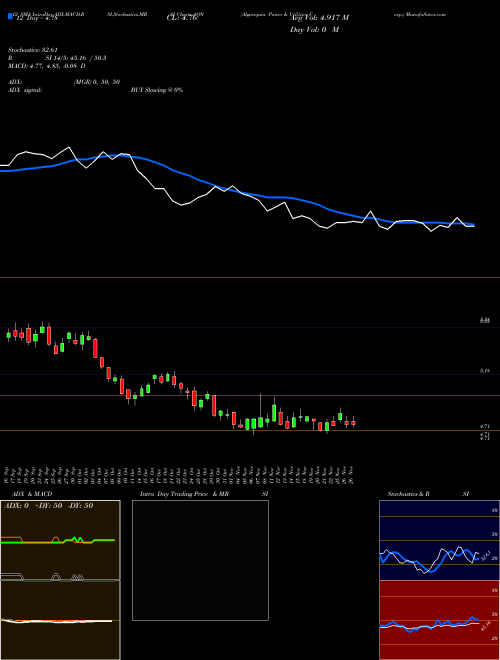Select the 5.18 price level label
The height and width of the screenshot is (660, 500).
click(x=485, y=371)
